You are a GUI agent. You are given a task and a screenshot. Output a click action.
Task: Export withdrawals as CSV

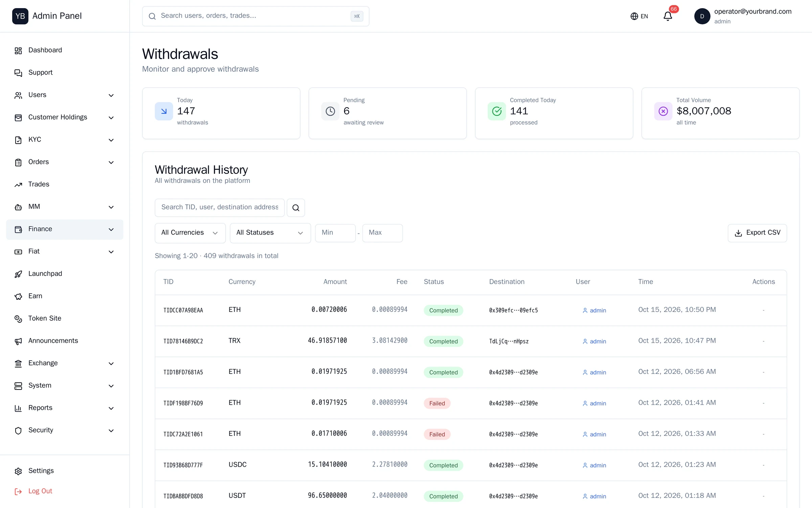[757, 233]
